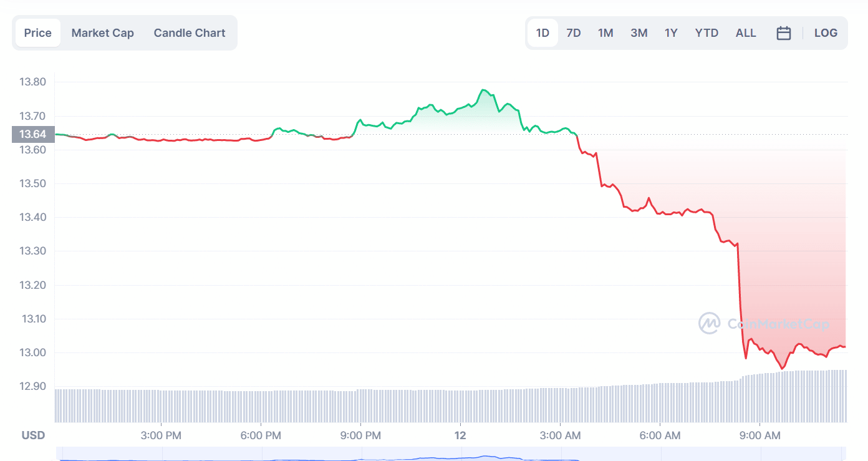Viewport: 868px width, 461px height.
Task: Open the Market Cap tab
Action: [102, 33]
